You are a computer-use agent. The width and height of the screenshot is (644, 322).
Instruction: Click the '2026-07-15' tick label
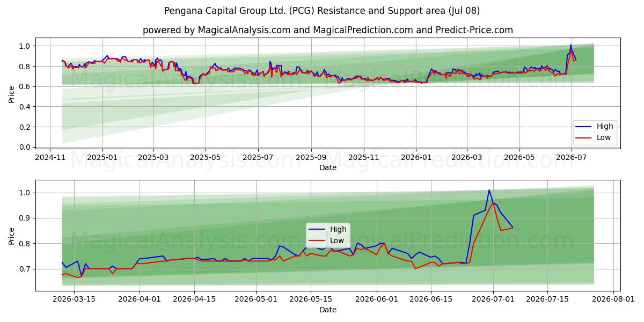coord(547,299)
